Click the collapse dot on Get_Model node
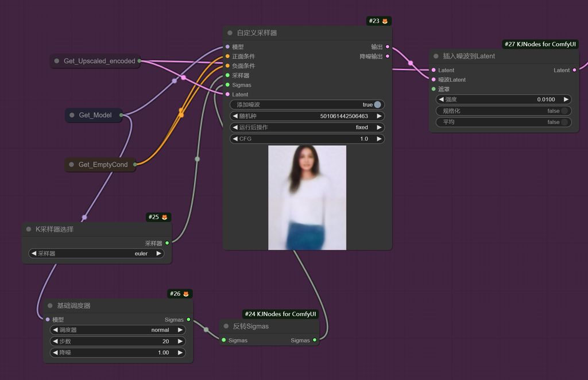The height and width of the screenshot is (380, 588). [x=72, y=115]
